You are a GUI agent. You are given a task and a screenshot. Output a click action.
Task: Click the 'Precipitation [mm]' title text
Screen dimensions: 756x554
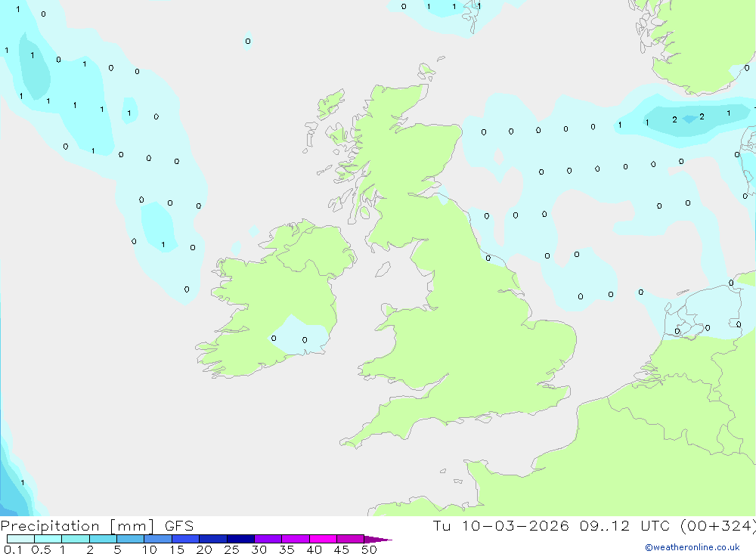click(77, 526)
